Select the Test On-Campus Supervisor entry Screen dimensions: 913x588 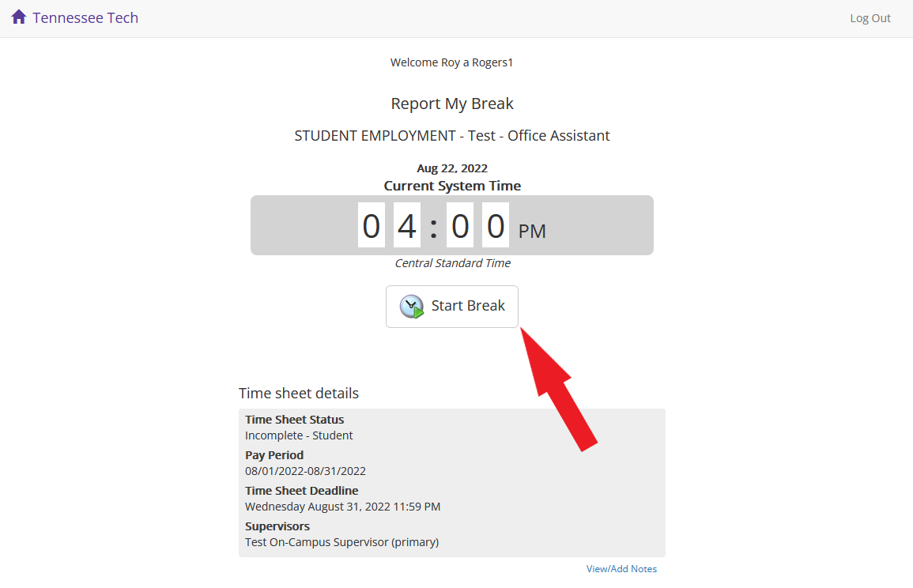click(x=341, y=542)
